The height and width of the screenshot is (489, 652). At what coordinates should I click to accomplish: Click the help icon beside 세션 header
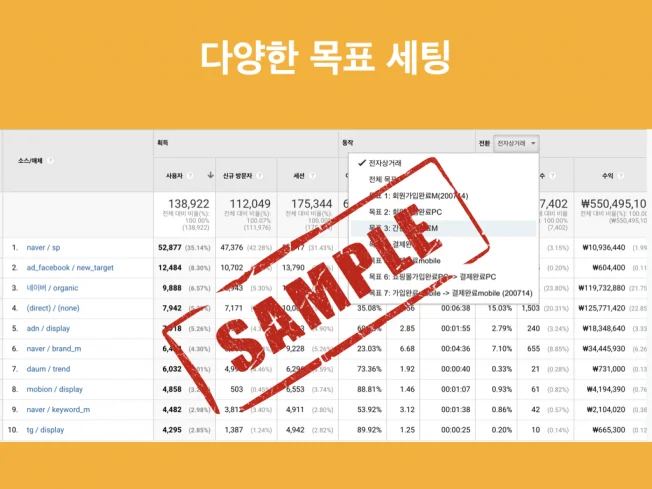coord(312,175)
